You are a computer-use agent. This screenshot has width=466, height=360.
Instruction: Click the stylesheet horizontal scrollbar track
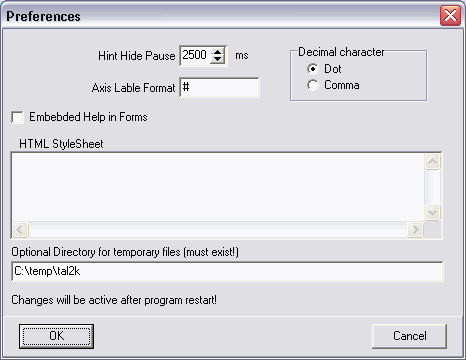[x=218, y=229]
